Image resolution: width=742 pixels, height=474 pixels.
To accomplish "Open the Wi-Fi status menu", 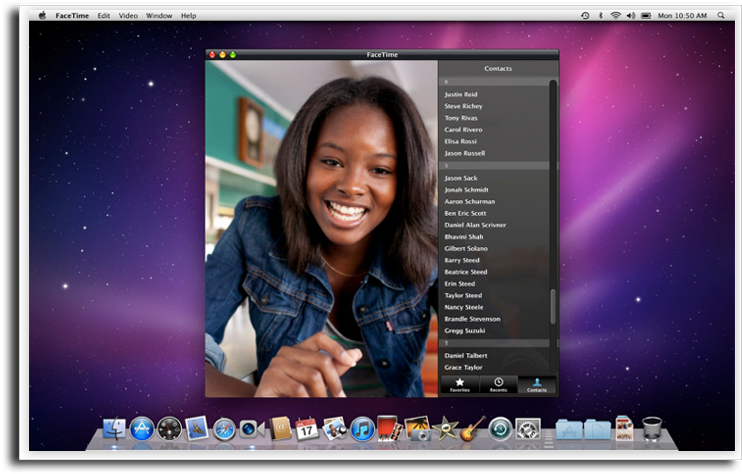I will [615, 16].
